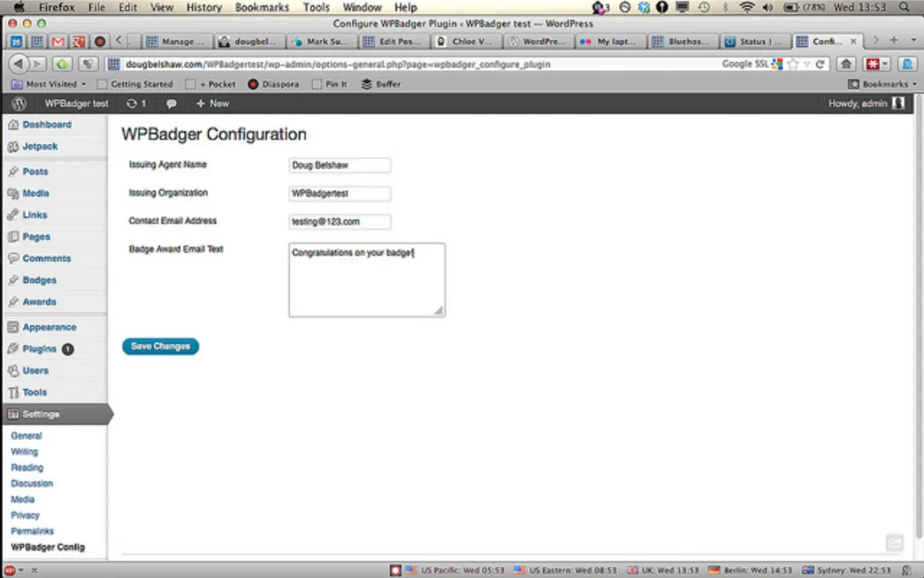The height and width of the screenshot is (578, 924).
Task: Open Awards in the sidebar
Action: (x=39, y=303)
